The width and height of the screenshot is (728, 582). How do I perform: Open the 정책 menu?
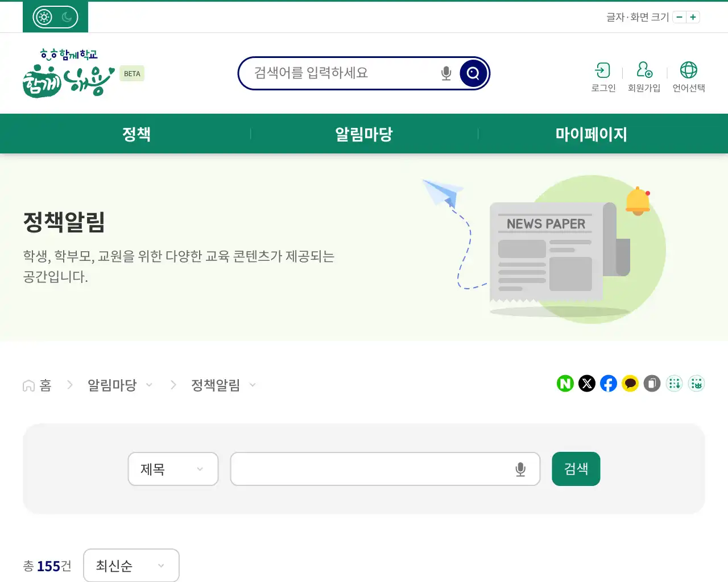[x=136, y=134]
